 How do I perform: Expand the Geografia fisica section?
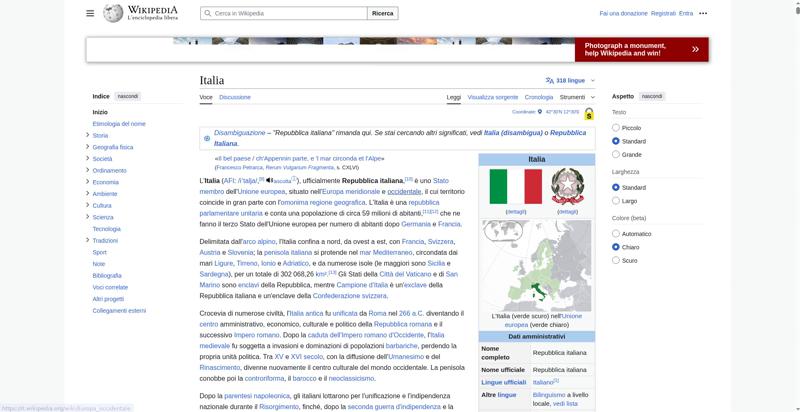pos(88,147)
